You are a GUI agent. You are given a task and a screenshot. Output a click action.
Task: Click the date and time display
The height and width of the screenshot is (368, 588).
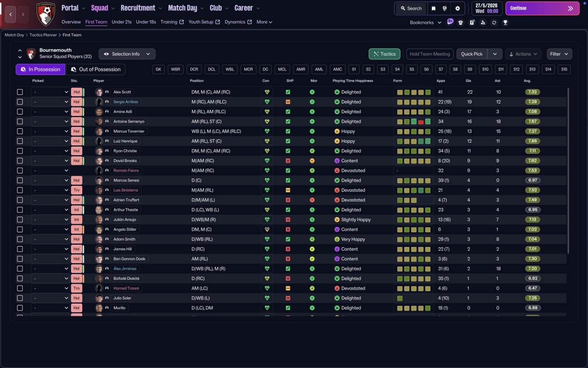(486, 8)
